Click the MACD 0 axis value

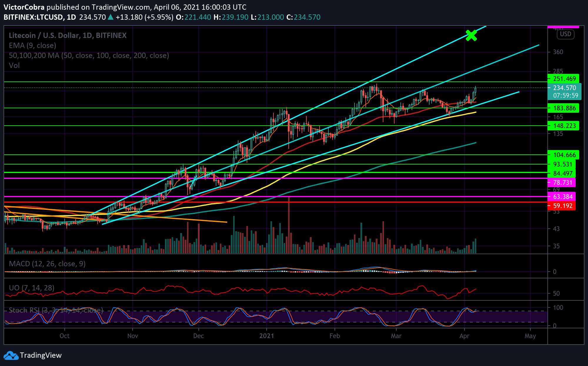click(x=554, y=272)
